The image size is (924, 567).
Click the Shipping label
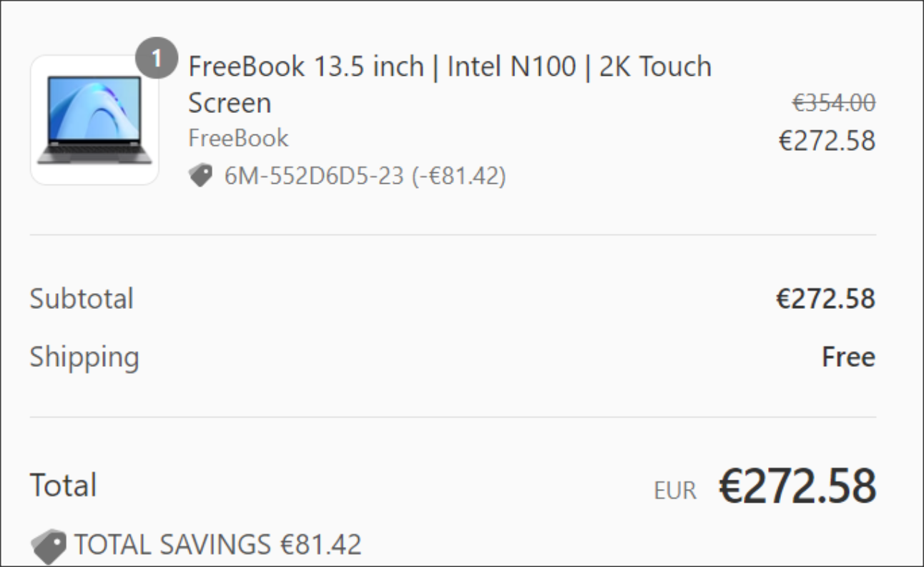(x=84, y=358)
